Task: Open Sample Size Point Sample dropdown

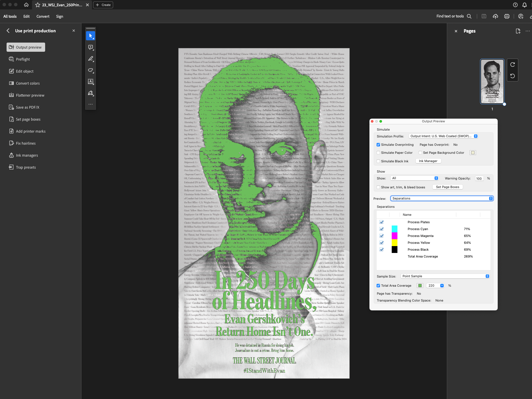Action: tap(445, 276)
